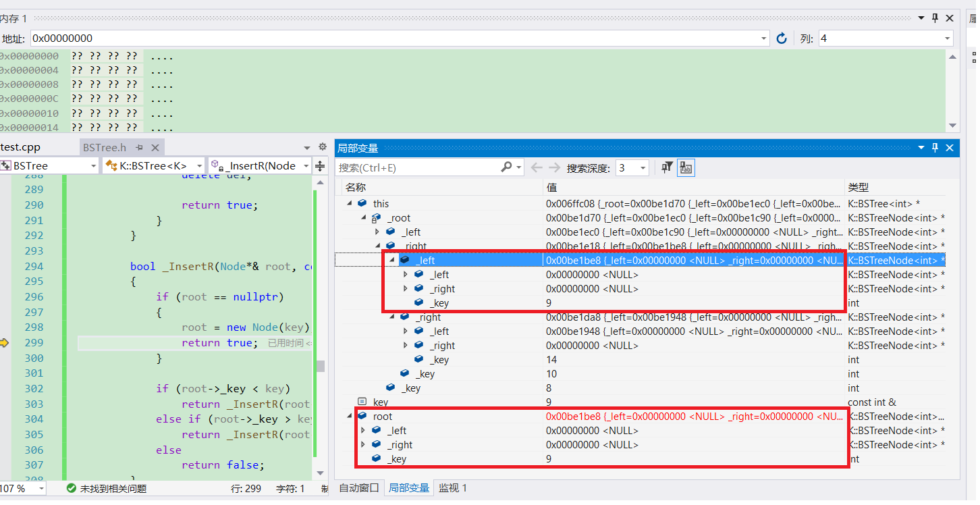Select the _key row with value 10

[640, 373]
